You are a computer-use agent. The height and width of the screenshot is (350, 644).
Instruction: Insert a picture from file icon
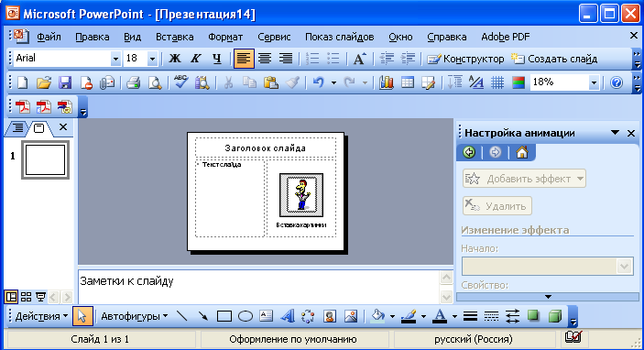[x=351, y=316]
